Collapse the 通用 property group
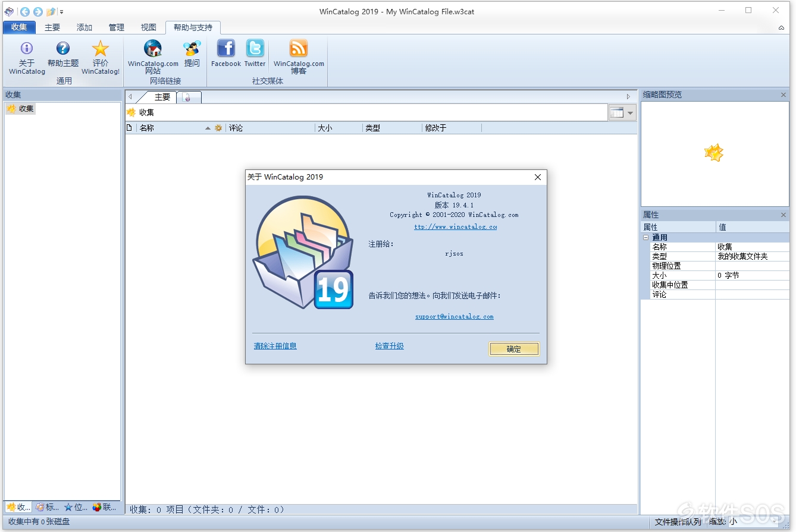 coord(646,237)
